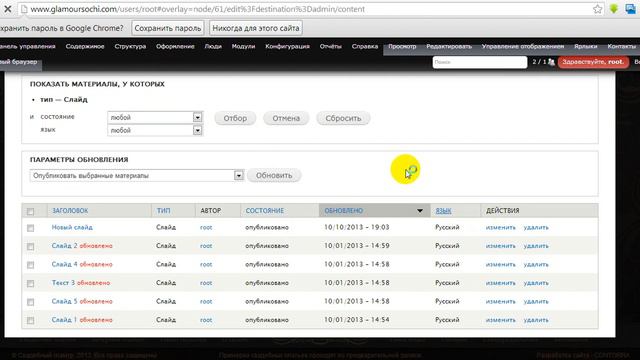The width and height of the screenshot is (640, 360).
Task: Select the date 10/10/2013 – 19:03 cell
Action: [357, 227]
